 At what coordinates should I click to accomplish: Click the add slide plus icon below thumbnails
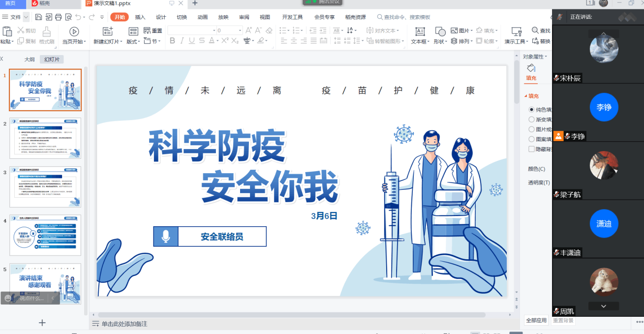tap(42, 323)
